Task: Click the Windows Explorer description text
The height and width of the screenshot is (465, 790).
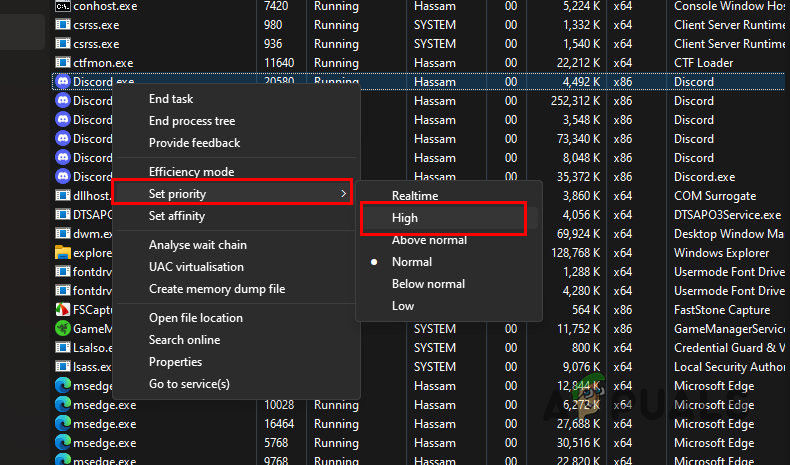Action: pos(721,253)
